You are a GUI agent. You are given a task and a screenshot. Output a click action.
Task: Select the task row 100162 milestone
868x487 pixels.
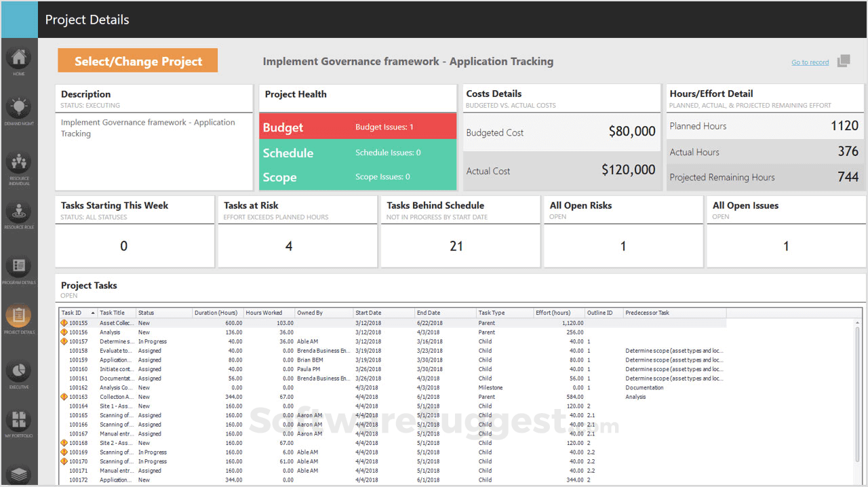pos(271,388)
